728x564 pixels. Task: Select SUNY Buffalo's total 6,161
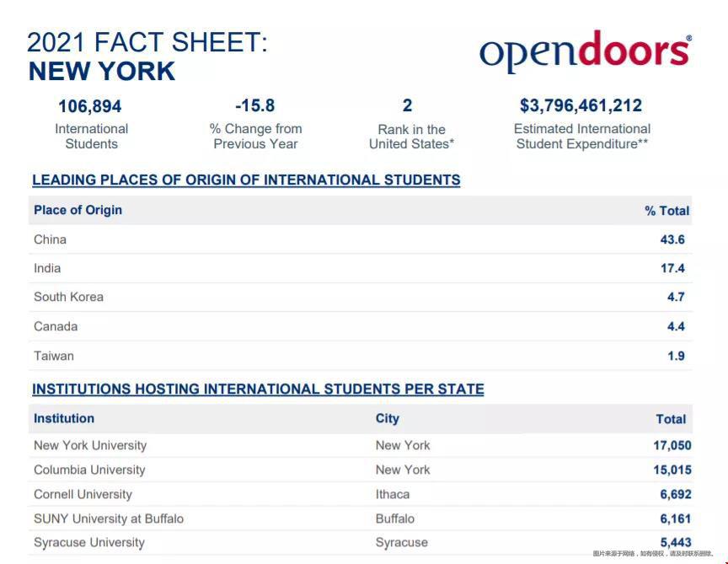click(x=676, y=519)
